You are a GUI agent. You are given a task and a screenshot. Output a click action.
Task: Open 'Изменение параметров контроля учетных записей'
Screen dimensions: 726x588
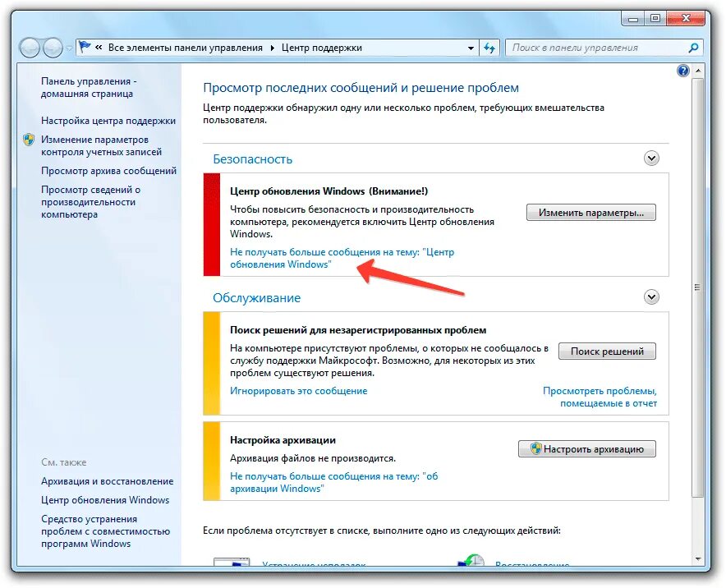click(101, 146)
